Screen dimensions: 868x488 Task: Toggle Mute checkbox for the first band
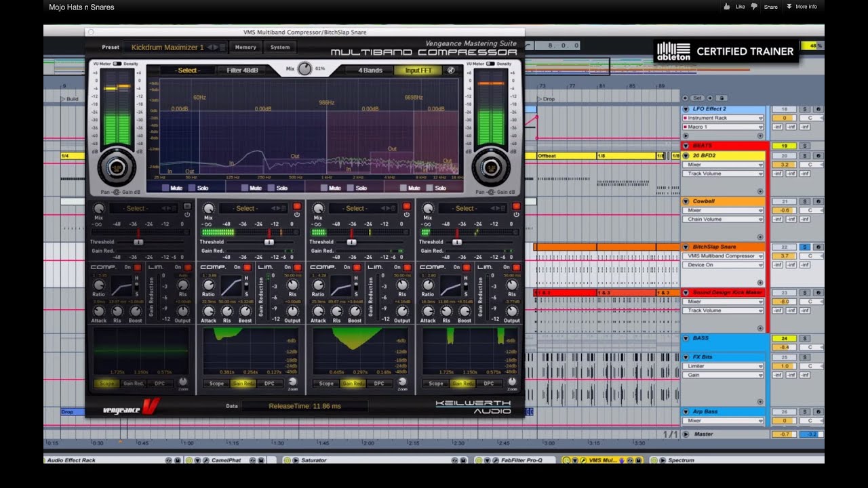click(x=166, y=188)
